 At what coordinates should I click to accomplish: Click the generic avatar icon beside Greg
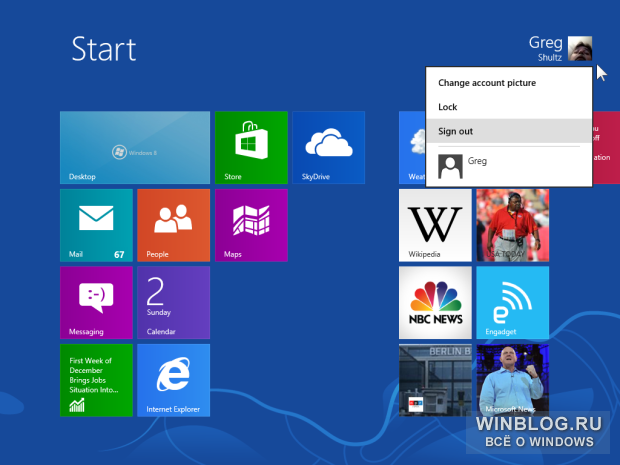(450, 166)
